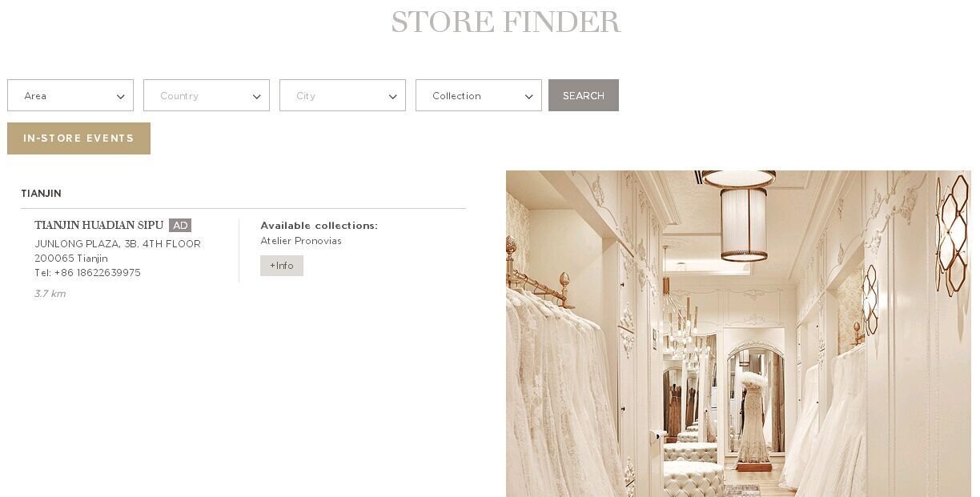Screen dimensions: 980x497
Task: Click the 3.7 km distance label
Action: [x=50, y=294]
